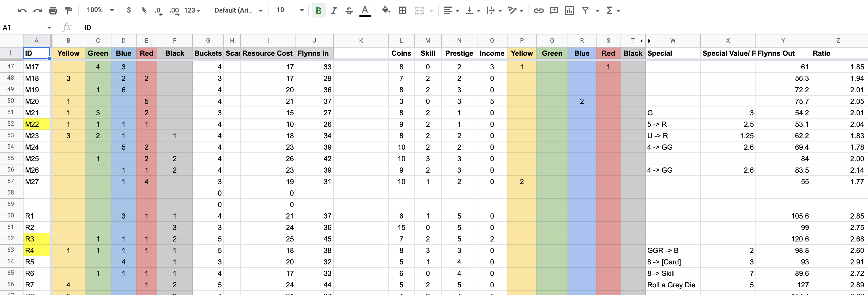The width and height of the screenshot is (868, 295).
Task: Toggle Bold formatting
Action: coord(318,10)
